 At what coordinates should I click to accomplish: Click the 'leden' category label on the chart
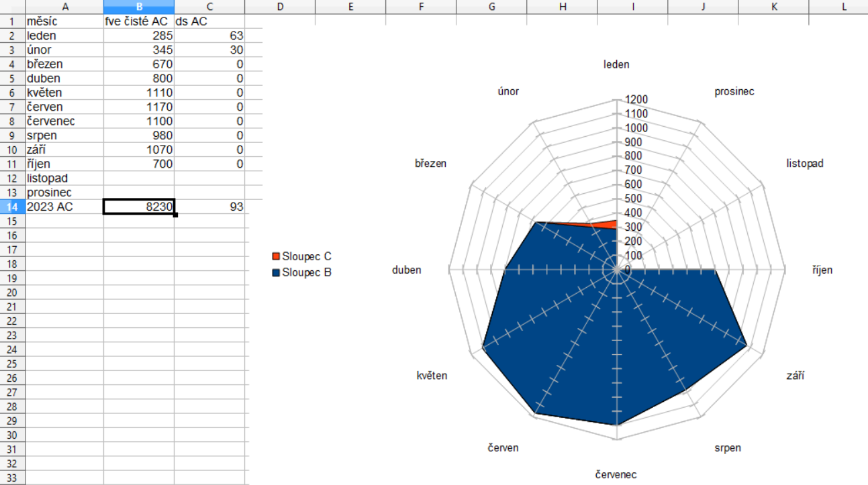tap(617, 64)
